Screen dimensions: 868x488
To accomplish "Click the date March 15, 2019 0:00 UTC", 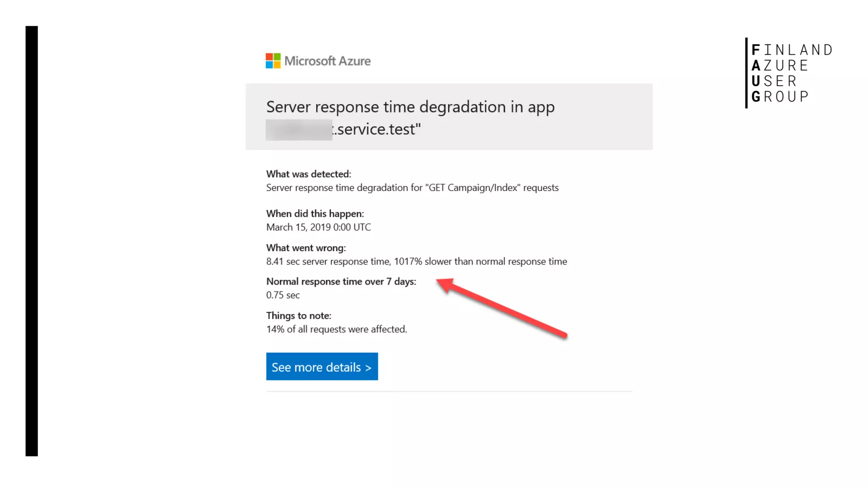I will point(318,227).
